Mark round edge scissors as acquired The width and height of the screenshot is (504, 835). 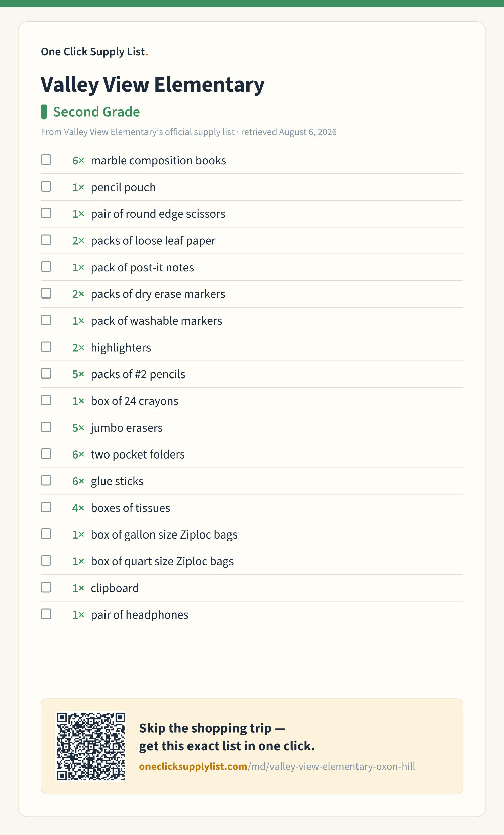pos(46,213)
